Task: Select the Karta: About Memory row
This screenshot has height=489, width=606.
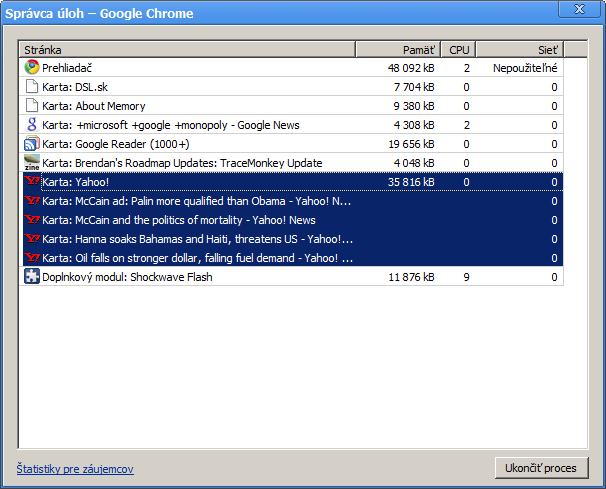Action: 293,106
